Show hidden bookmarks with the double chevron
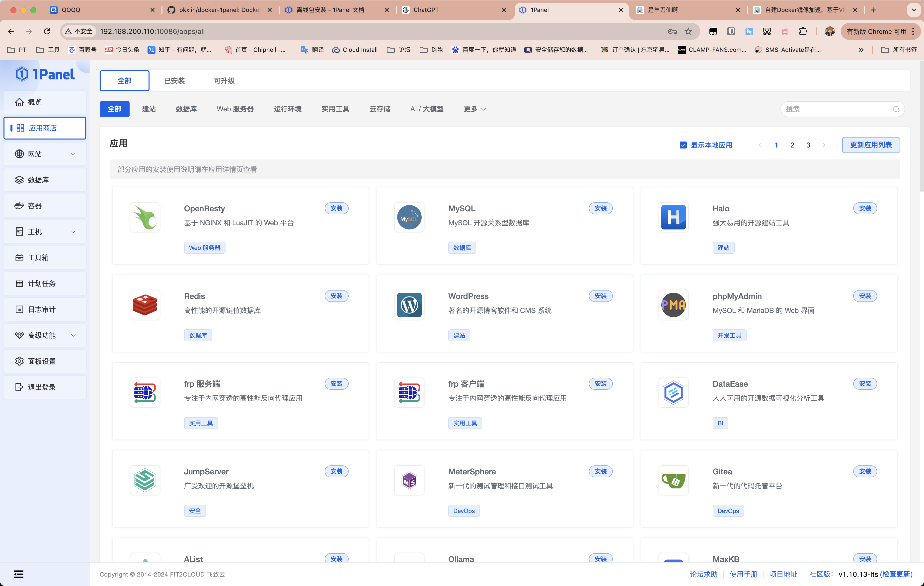Image resolution: width=924 pixels, height=586 pixels. click(861, 50)
